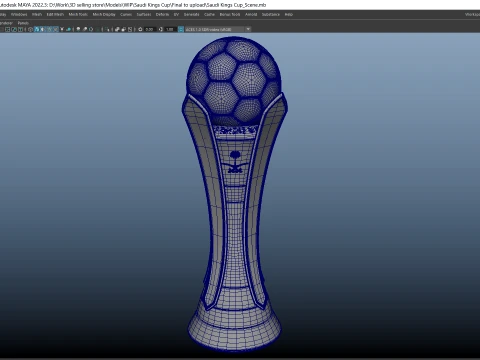Toggle screen space ambient occlusion icon
Screen dimensions: 480x360
point(78,29)
